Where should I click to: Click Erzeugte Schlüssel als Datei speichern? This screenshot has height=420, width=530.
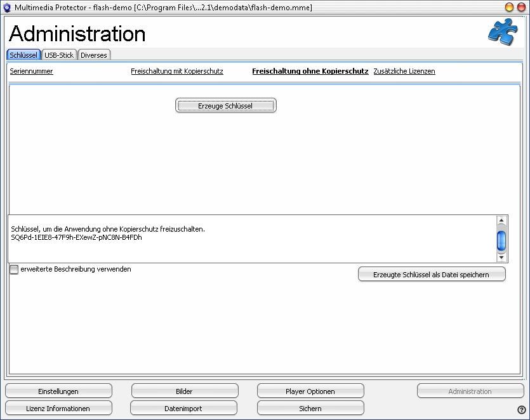(432, 274)
